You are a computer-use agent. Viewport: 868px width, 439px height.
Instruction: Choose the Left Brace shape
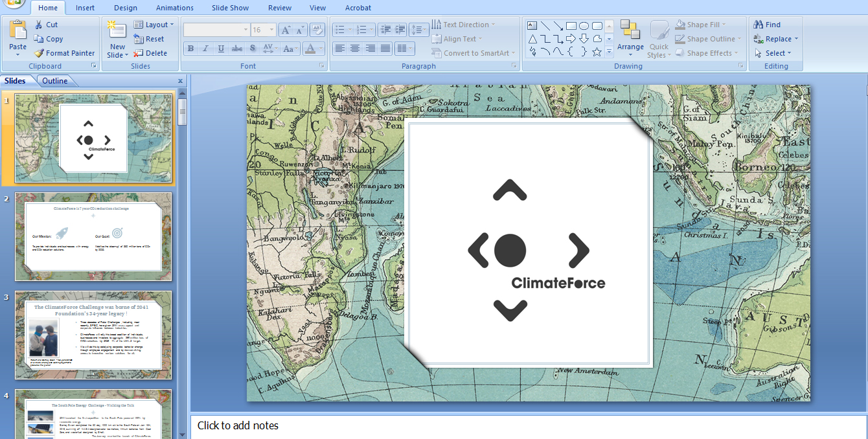571,52
